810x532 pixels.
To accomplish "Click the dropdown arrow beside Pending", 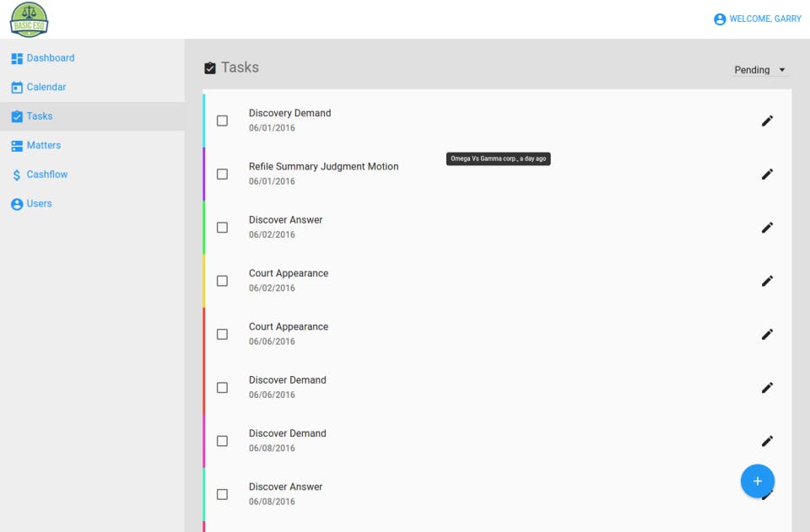I will tap(782, 70).
